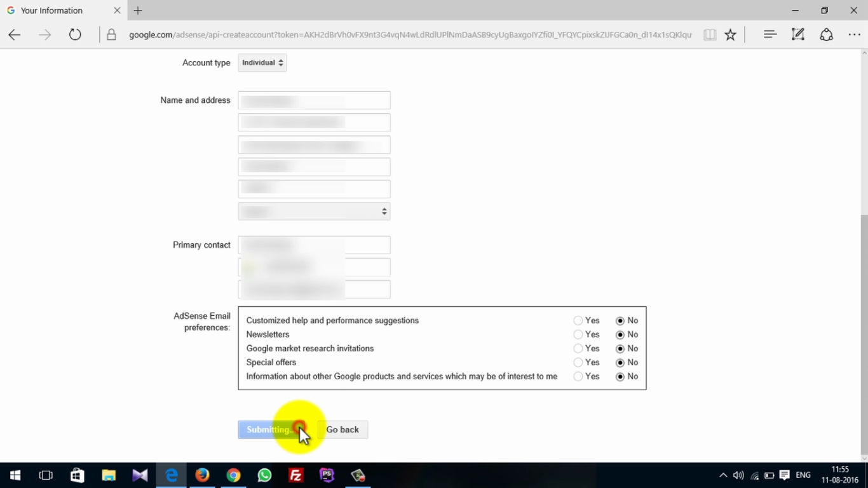Add page to favorites with star icon
Image resolution: width=868 pixels, height=488 pixels.
pyautogui.click(x=731, y=35)
